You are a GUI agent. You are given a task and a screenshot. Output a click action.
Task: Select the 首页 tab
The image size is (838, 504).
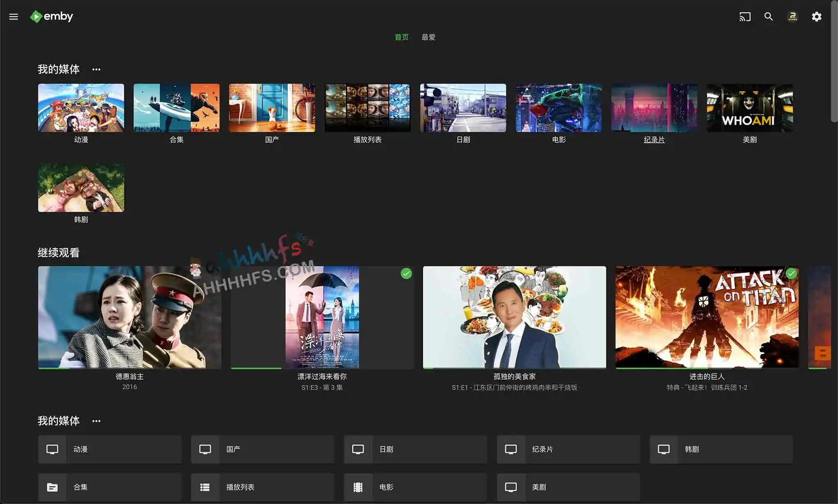(401, 37)
